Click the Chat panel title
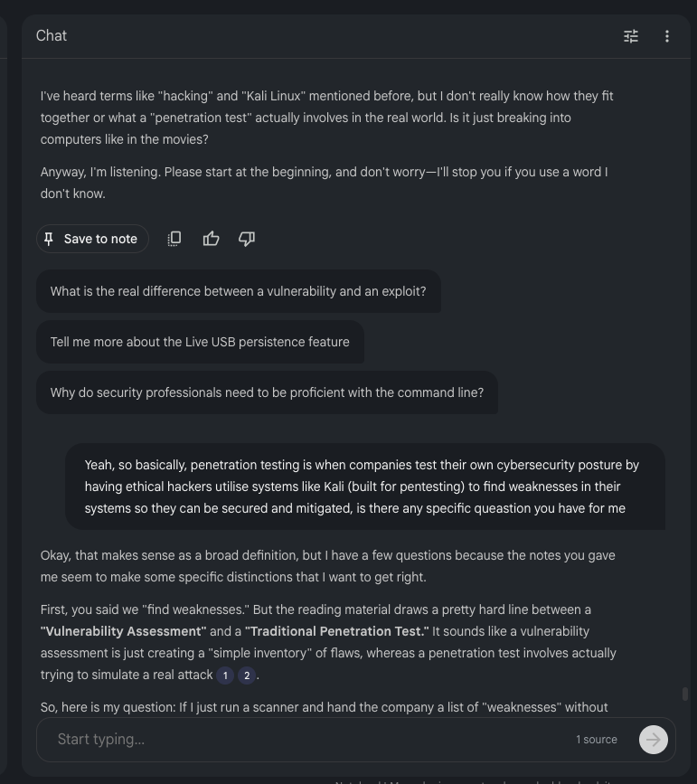This screenshot has width=697, height=784. point(52,36)
